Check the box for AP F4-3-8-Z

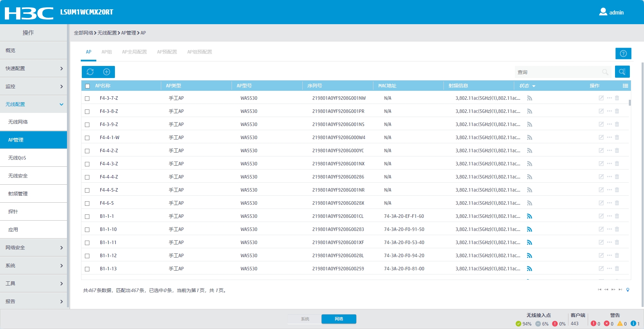click(87, 112)
